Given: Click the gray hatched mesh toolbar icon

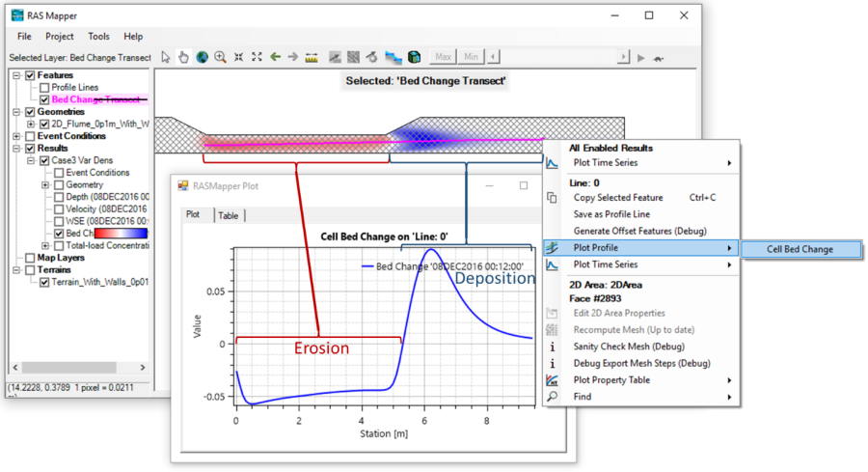Looking at the screenshot, I should coord(353,57).
